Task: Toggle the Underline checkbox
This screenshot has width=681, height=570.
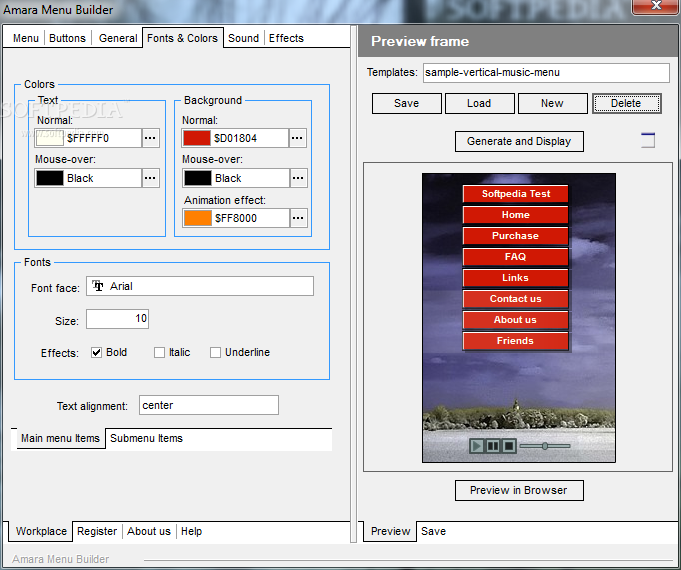Action: tap(215, 352)
